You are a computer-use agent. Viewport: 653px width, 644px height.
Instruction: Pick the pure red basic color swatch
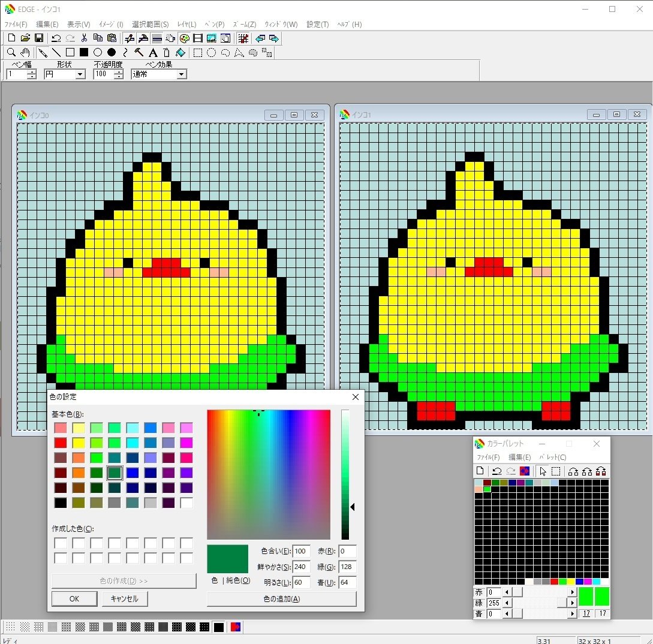pyautogui.click(x=61, y=443)
